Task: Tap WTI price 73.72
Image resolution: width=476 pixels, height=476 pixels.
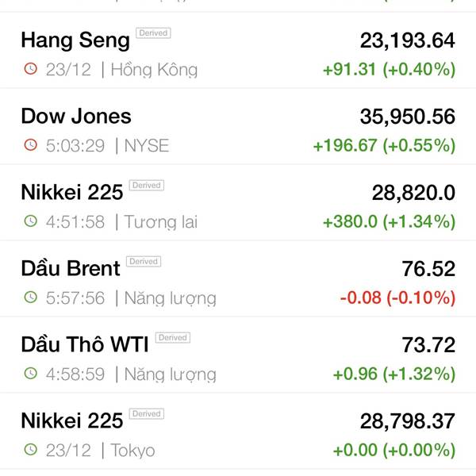Action: [x=428, y=345]
